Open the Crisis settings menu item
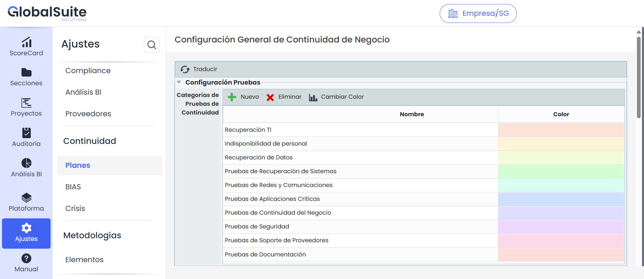 tap(75, 209)
